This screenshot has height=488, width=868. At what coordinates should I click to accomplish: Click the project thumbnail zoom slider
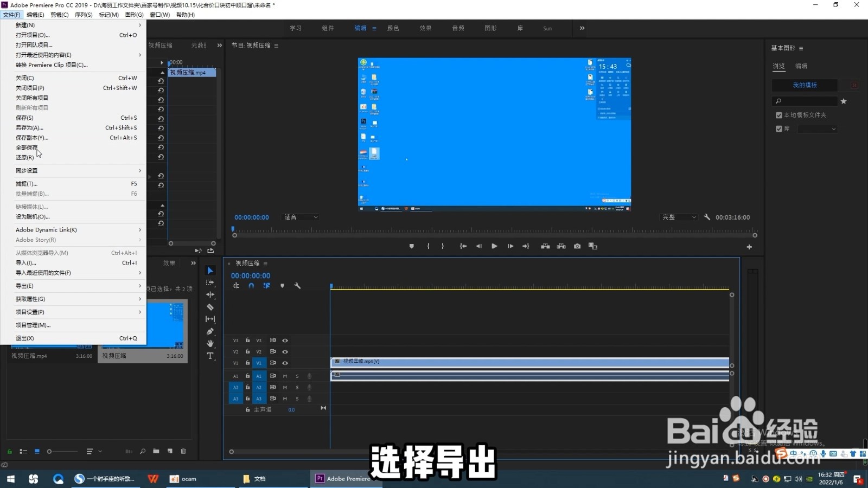point(62,451)
